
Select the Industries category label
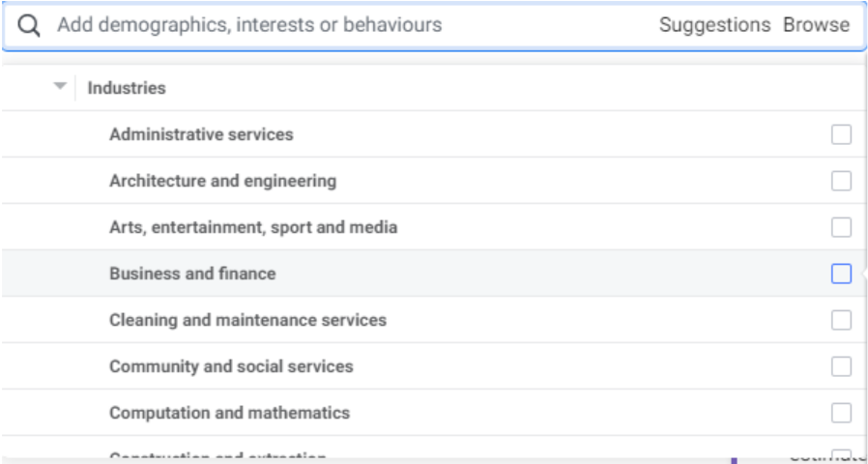point(127,88)
